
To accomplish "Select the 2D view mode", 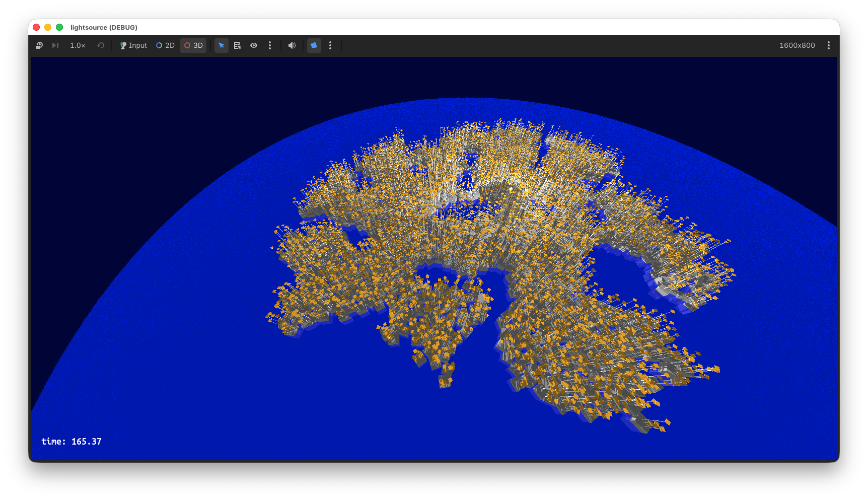I will coord(165,45).
